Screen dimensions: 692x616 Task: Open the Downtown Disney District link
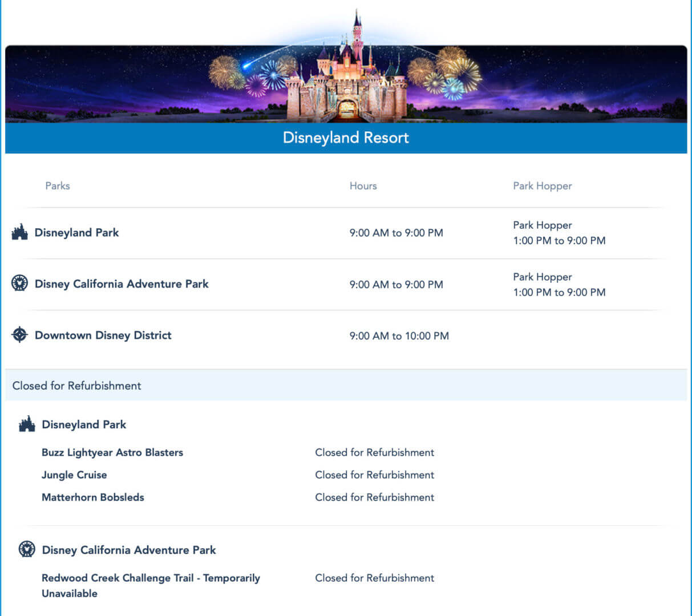103,335
